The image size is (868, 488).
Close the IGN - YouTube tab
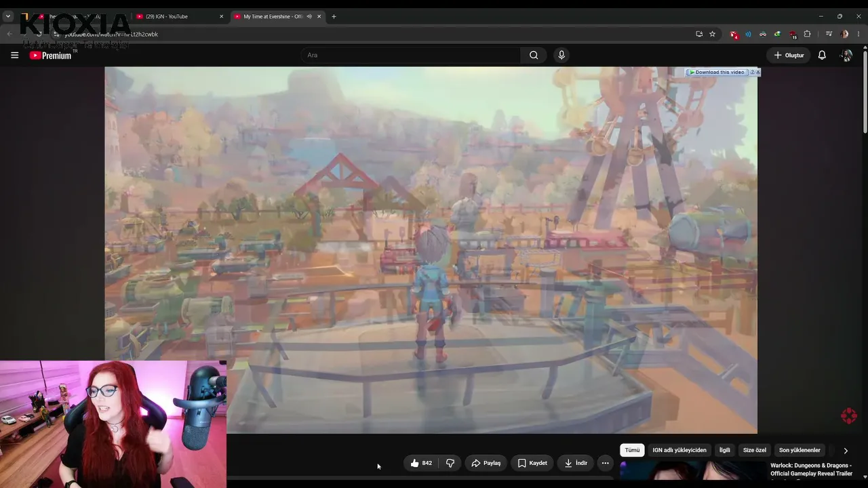point(221,16)
